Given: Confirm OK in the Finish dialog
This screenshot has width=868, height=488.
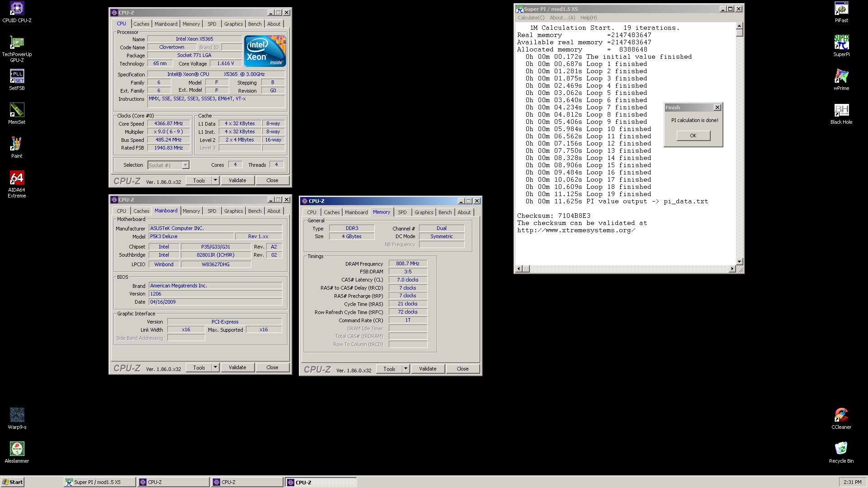Looking at the screenshot, I should 693,136.
